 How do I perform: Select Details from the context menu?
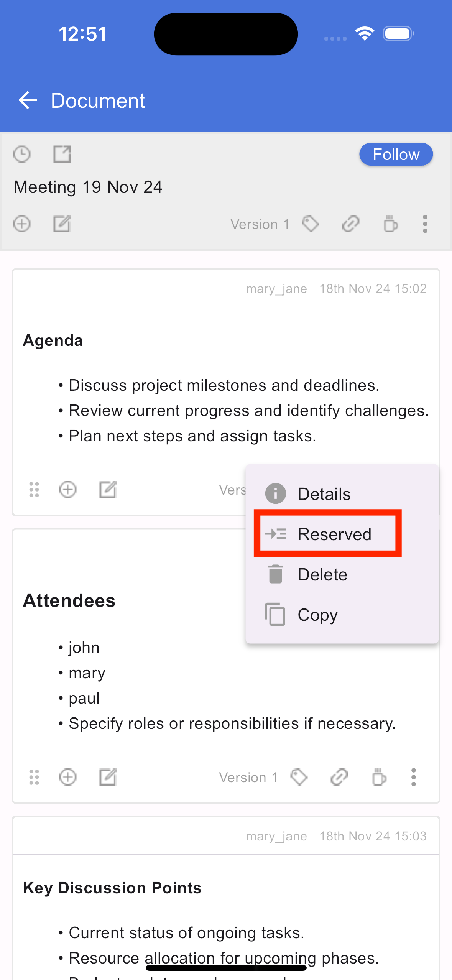342,494
